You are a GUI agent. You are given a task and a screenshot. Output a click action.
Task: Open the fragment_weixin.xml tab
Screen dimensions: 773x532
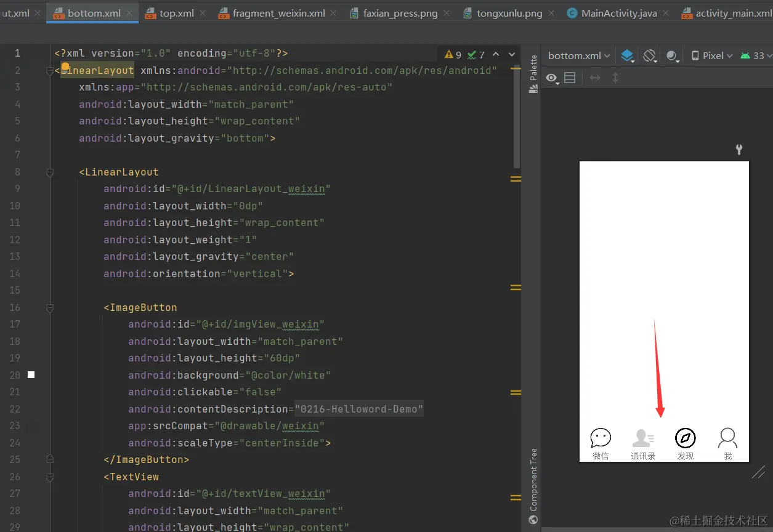[278, 13]
